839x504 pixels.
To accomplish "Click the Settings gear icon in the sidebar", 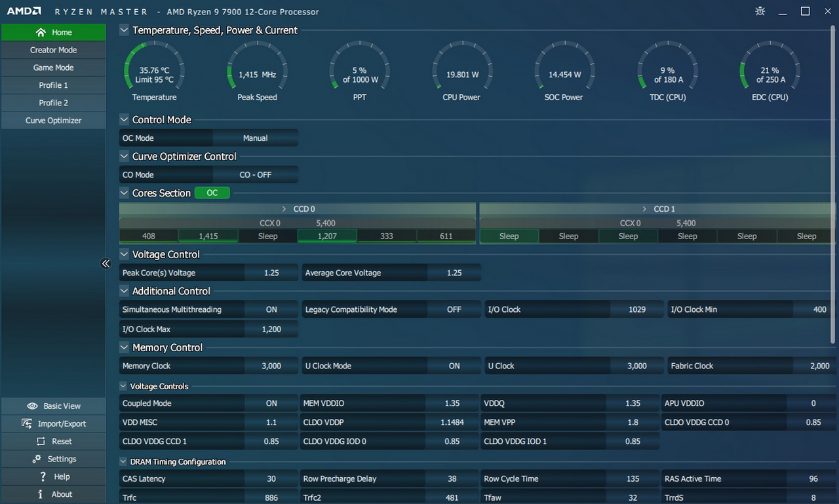I will 37,459.
